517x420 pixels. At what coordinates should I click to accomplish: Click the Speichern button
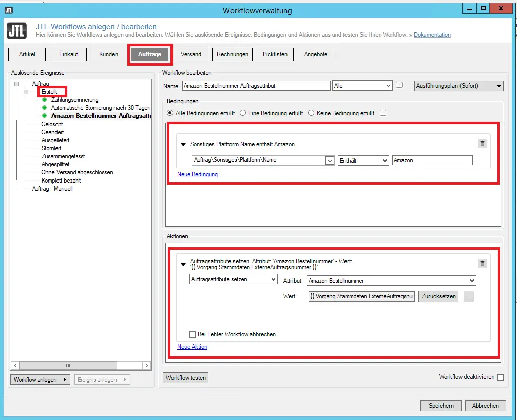coord(441,406)
